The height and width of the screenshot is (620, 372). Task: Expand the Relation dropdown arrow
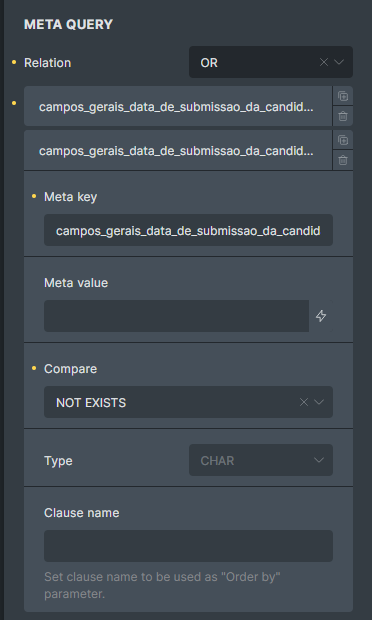tap(339, 62)
